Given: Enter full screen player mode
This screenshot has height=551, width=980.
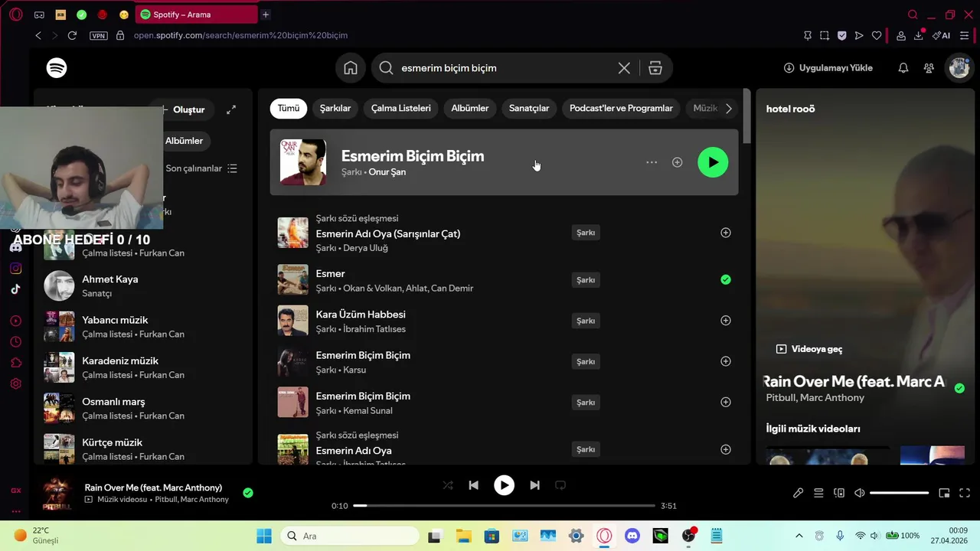Looking at the screenshot, I should (x=965, y=493).
